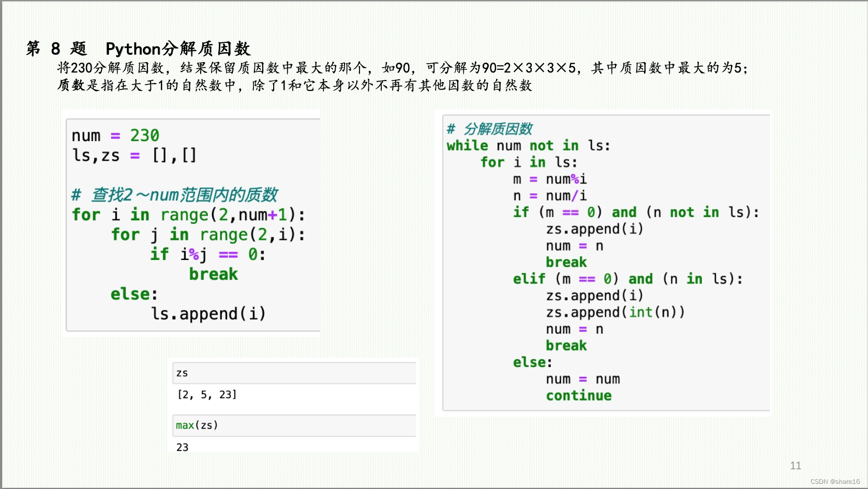
Task: Click the line 'm = num%i'
Action: (549, 179)
